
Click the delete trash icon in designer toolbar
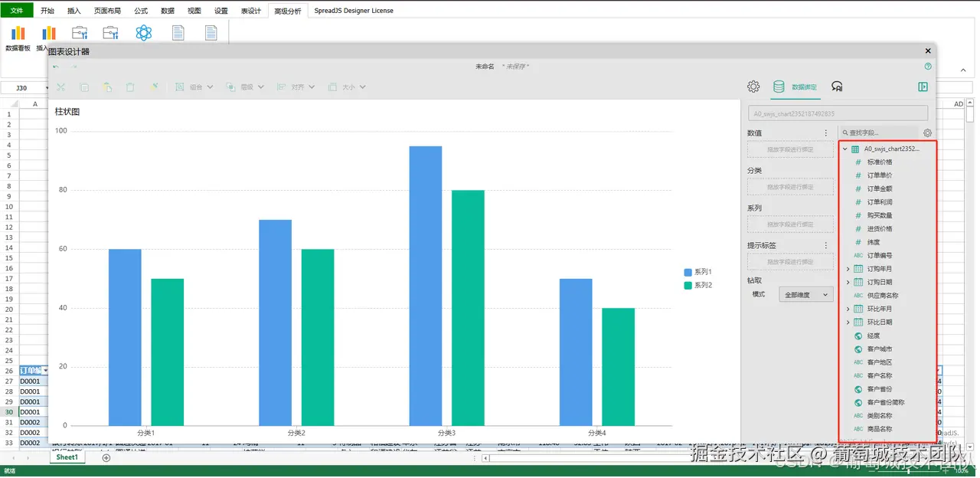point(130,87)
